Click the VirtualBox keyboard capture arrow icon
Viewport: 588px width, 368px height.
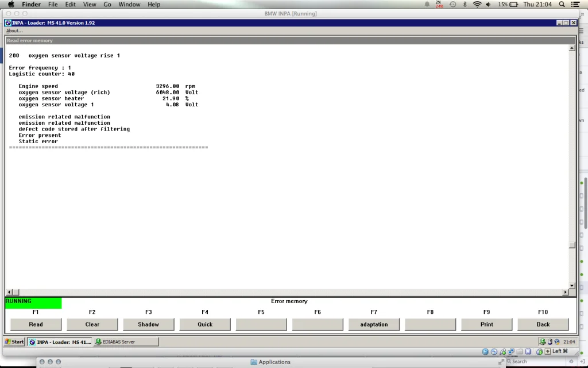click(548, 351)
